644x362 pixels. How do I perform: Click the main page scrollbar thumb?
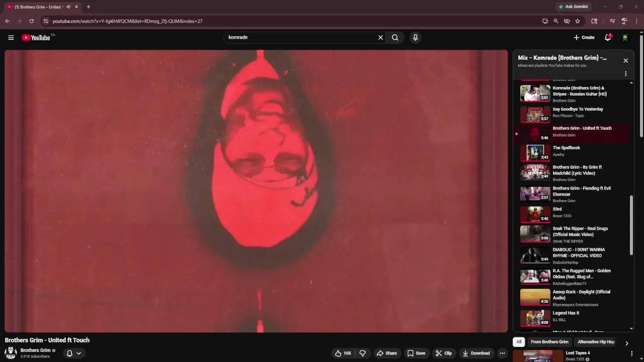click(x=641, y=86)
